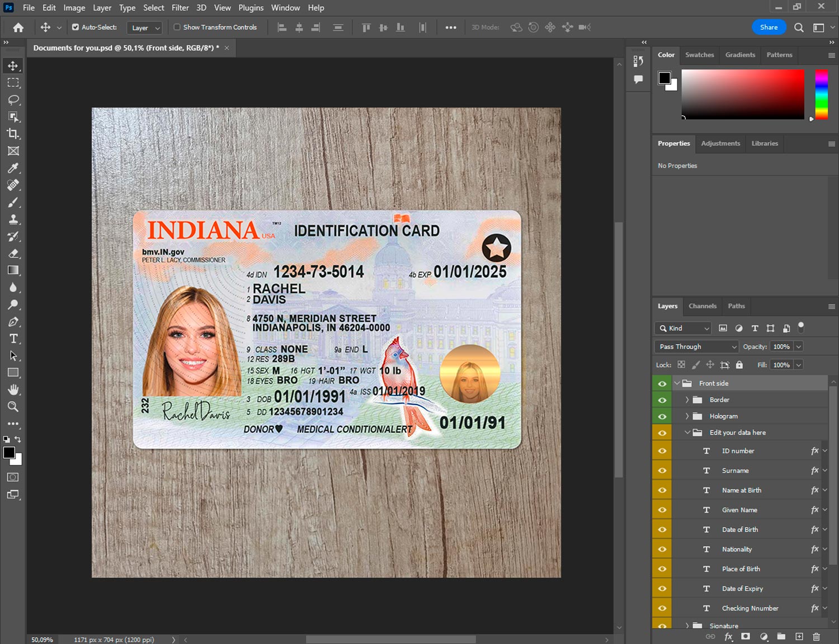Open the Filter menu
Screen dimensions: 839x644
pos(180,8)
